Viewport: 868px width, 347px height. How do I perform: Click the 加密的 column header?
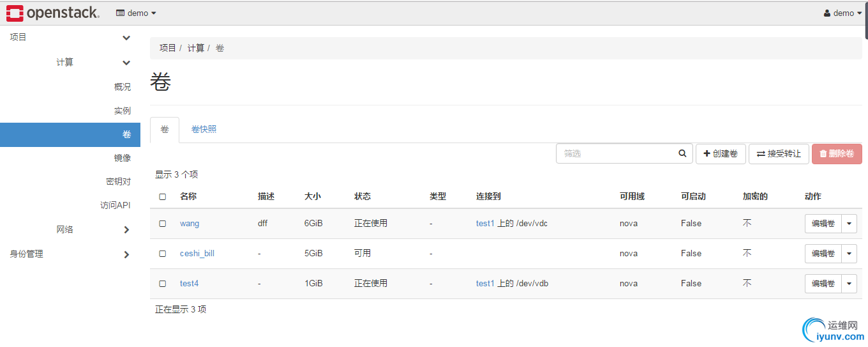tap(756, 197)
